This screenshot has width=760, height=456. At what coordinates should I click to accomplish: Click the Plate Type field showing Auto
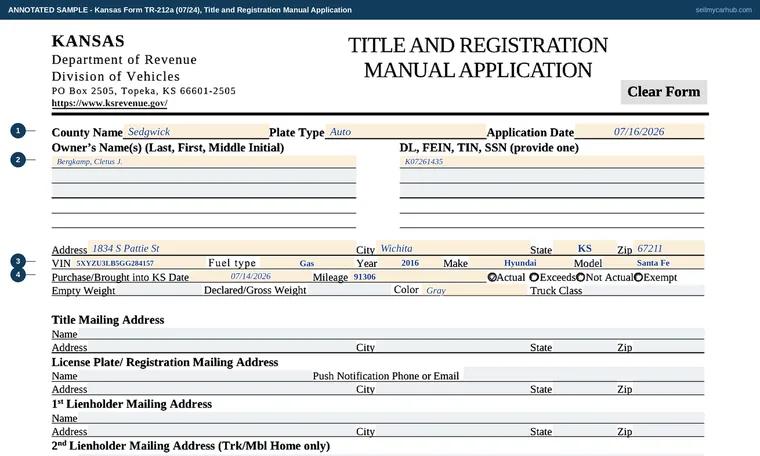[405, 131]
